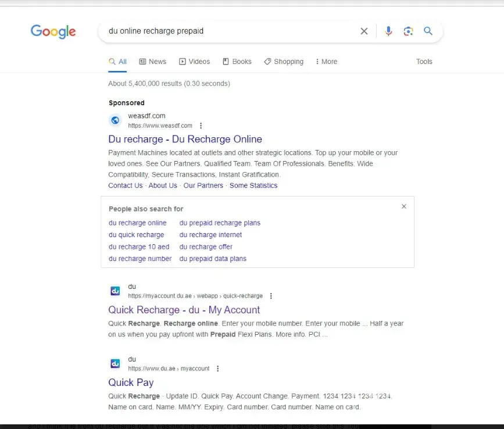The height and width of the screenshot is (429, 504).
Task: Click the du favicon for Quick Recharge result
Action: click(115, 291)
